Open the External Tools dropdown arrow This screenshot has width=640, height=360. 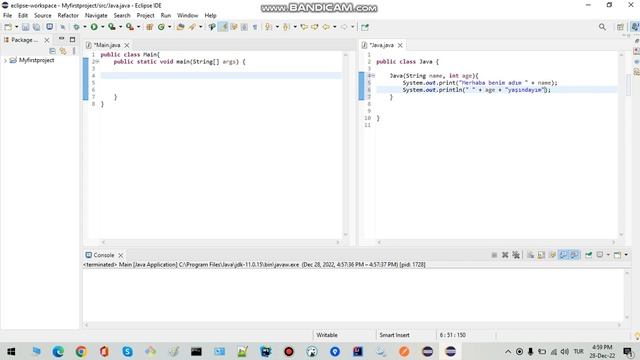[x=138, y=27]
